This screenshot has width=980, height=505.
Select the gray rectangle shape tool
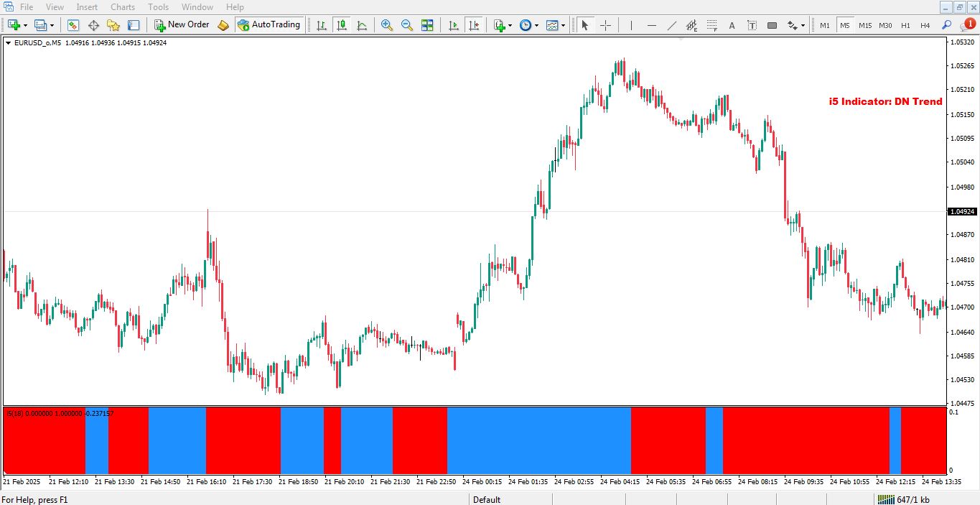(772, 25)
